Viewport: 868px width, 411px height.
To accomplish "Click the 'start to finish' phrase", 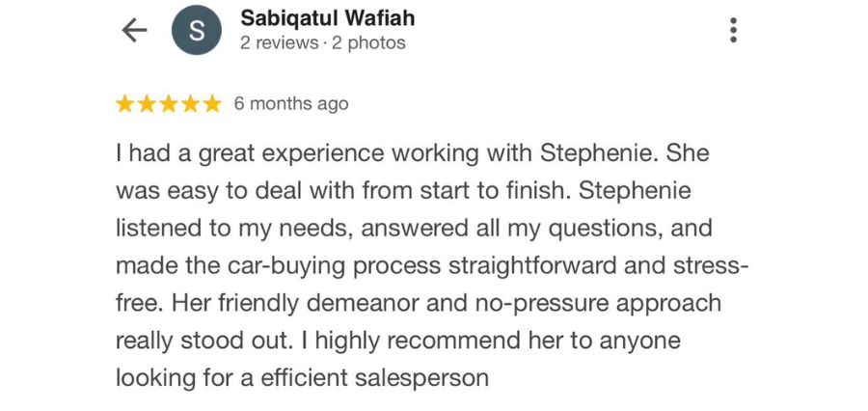I will [486, 191].
